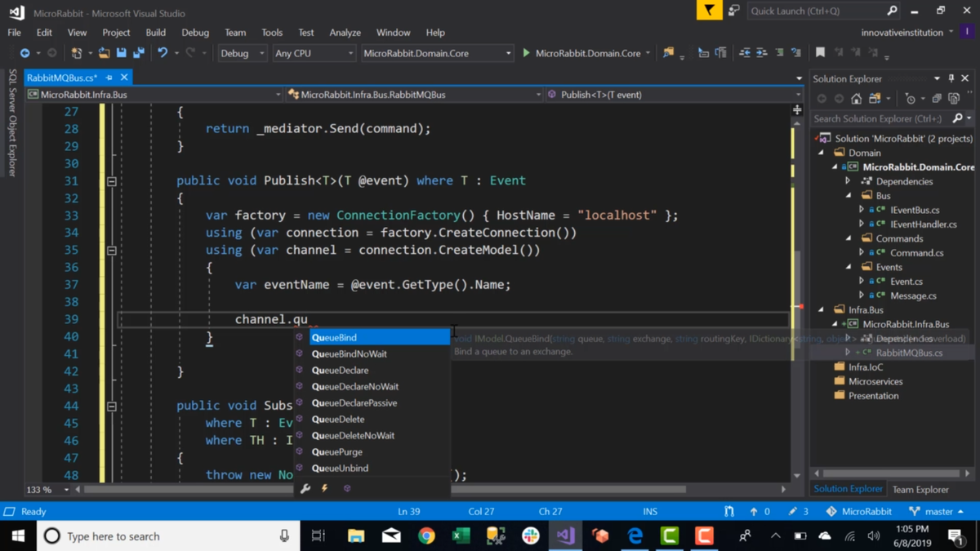Toggle pin on RabbitMQBus.cs tab
Viewport: 980px width, 551px height.
109,78
